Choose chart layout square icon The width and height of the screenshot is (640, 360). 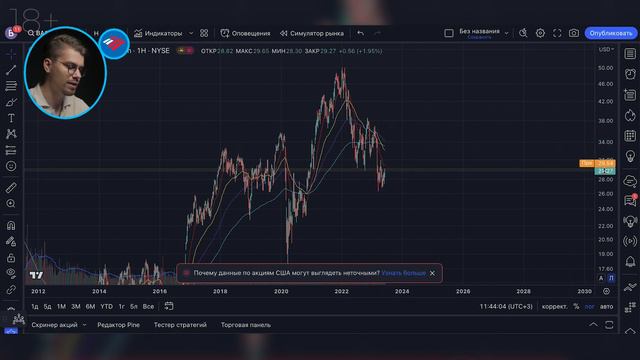pyautogui.click(x=449, y=33)
